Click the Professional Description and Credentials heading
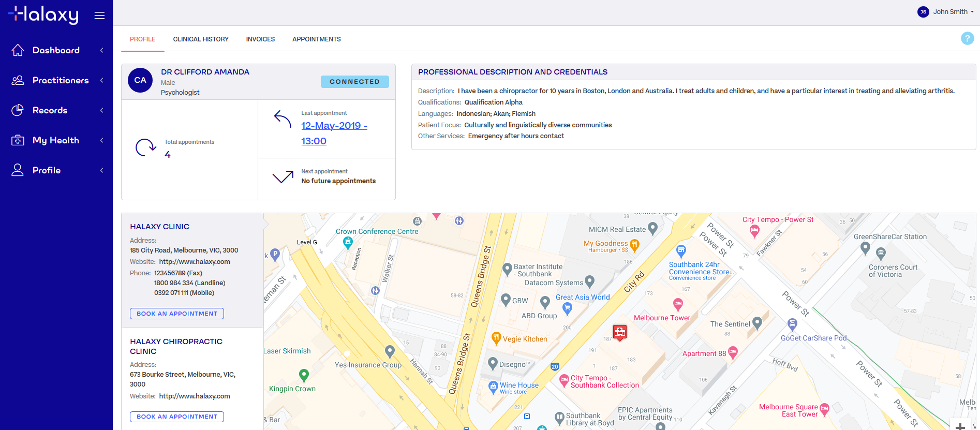Viewport: 980px width, 430px height. pyautogui.click(x=513, y=72)
